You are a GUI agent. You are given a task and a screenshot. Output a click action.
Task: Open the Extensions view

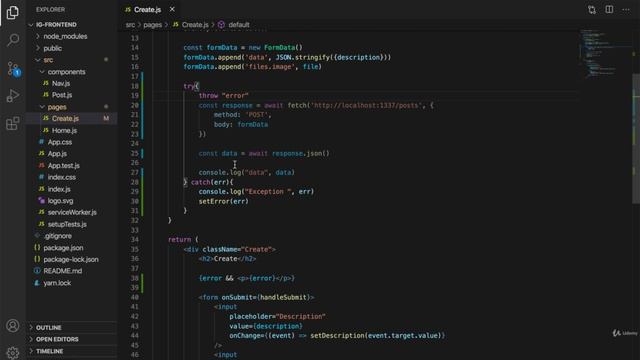coord(13,123)
